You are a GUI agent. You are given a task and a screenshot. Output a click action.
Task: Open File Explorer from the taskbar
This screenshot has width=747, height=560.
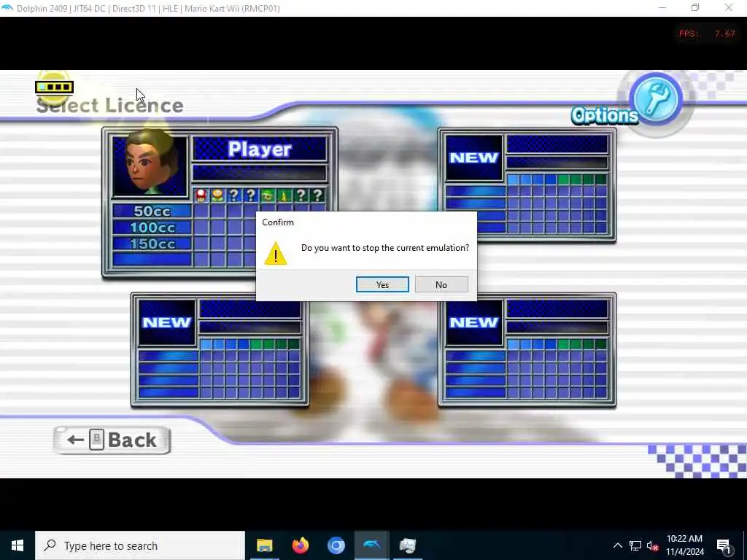tap(264, 545)
